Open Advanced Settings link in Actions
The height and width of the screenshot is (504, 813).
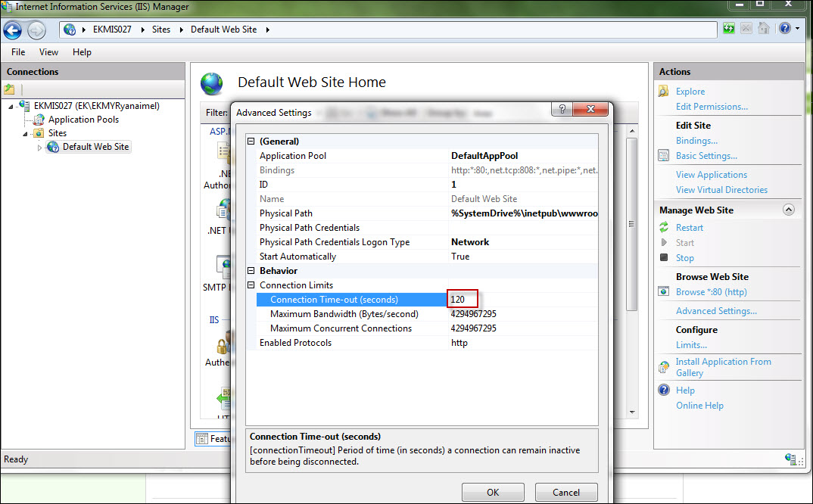click(x=716, y=310)
